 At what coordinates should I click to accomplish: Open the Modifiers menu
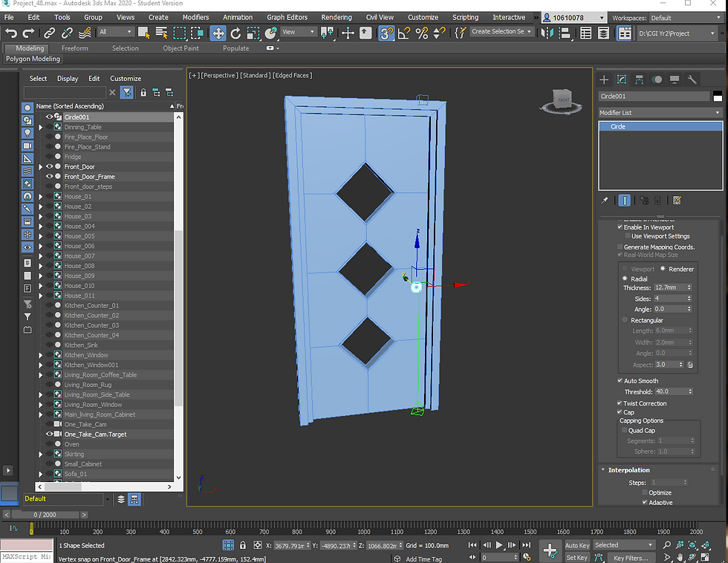[195, 17]
